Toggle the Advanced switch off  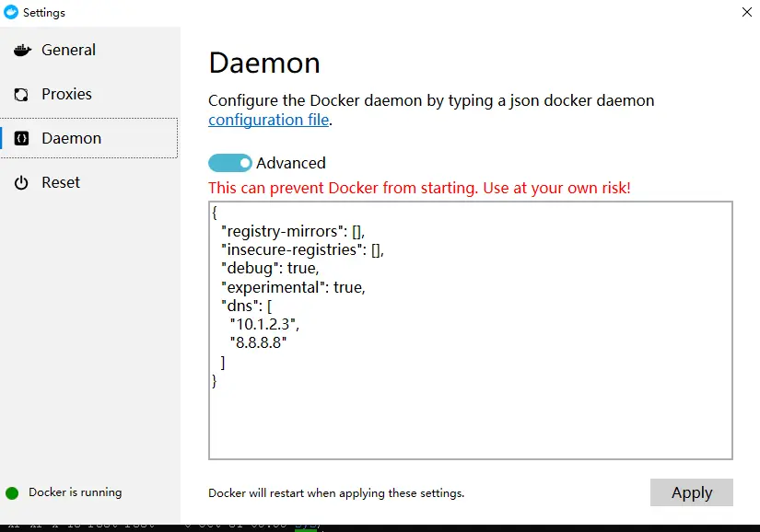(230, 163)
